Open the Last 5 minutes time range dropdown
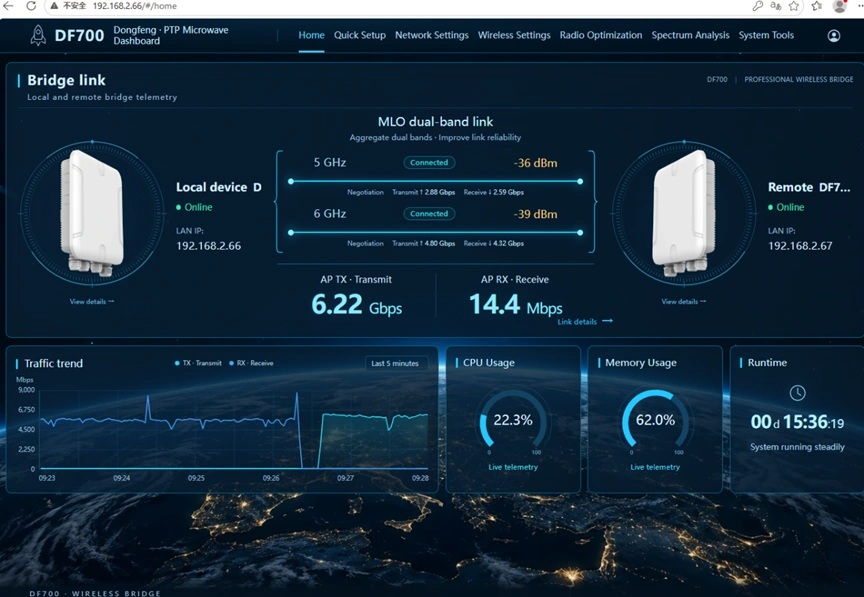The height and width of the screenshot is (597, 864). click(396, 363)
